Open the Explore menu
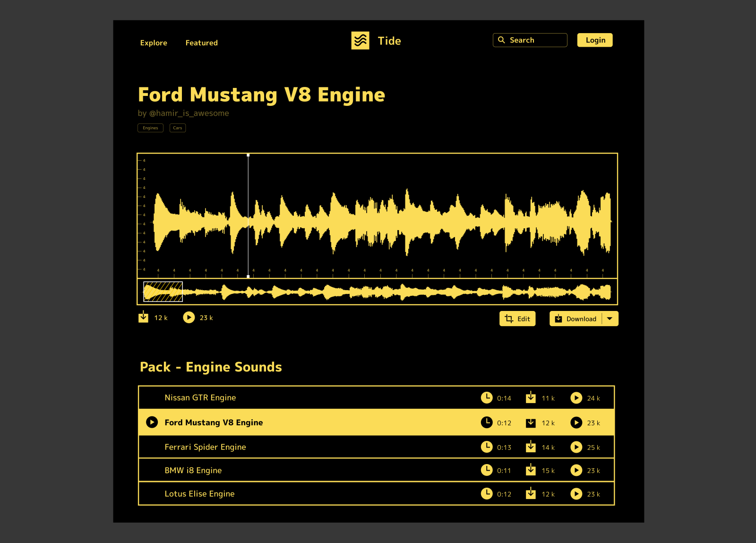Viewport: 756px width, 543px height. tap(153, 43)
